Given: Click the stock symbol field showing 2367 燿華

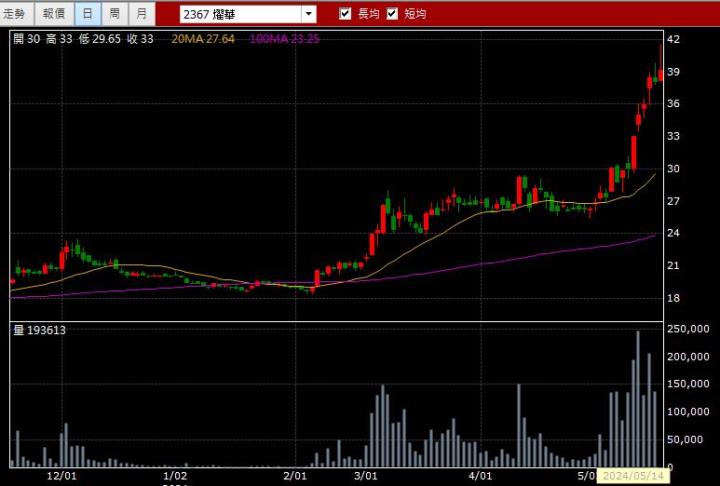Looking at the screenshot, I should (240, 14).
